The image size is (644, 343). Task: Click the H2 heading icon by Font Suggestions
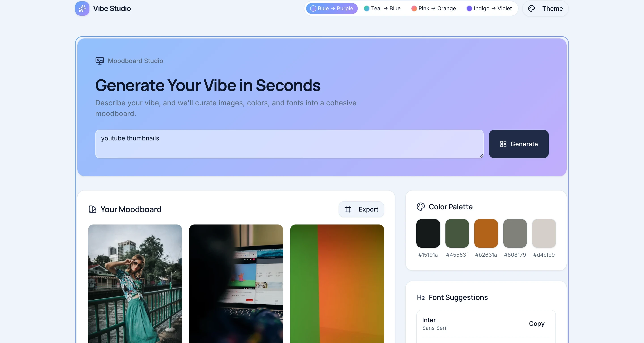(421, 297)
